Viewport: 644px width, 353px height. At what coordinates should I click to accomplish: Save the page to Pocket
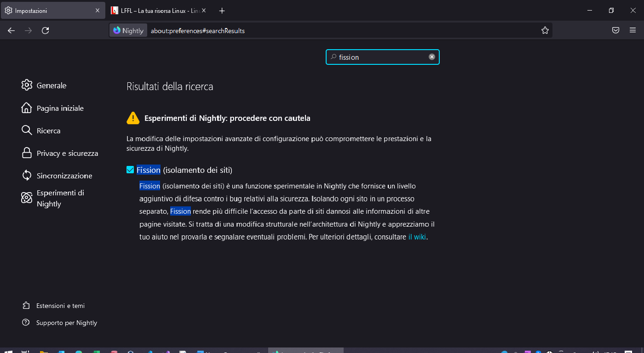pyautogui.click(x=615, y=30)
